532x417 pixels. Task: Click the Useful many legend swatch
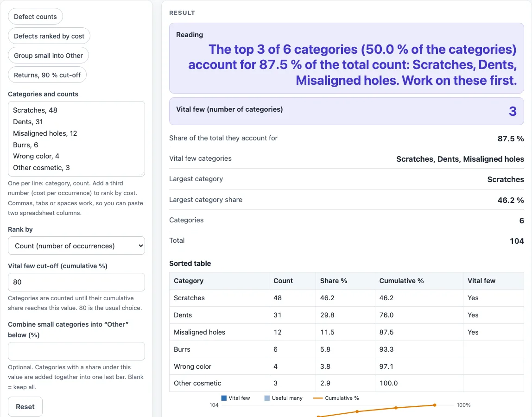point(267,398)
